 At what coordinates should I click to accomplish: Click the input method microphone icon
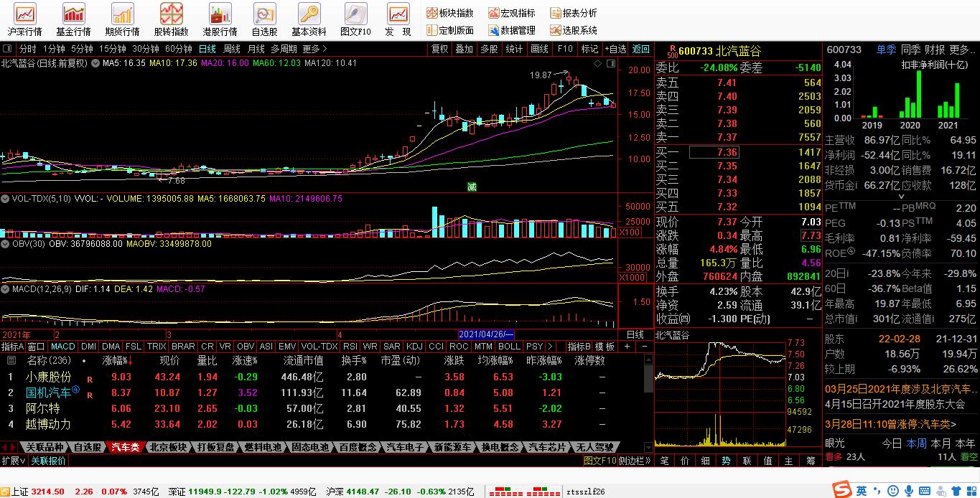click(x=908, y=491)
